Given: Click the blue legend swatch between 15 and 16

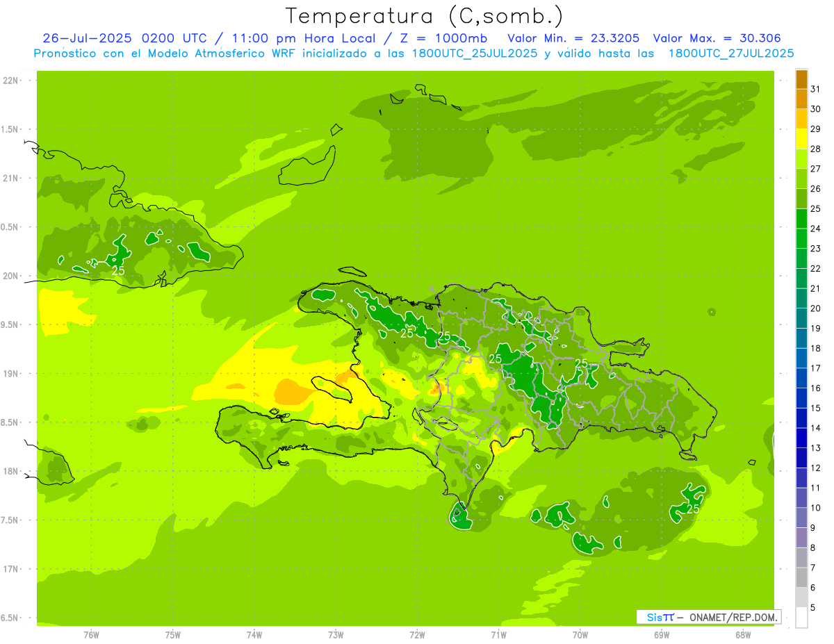Looking at the screenshot, I should point(801,398).
